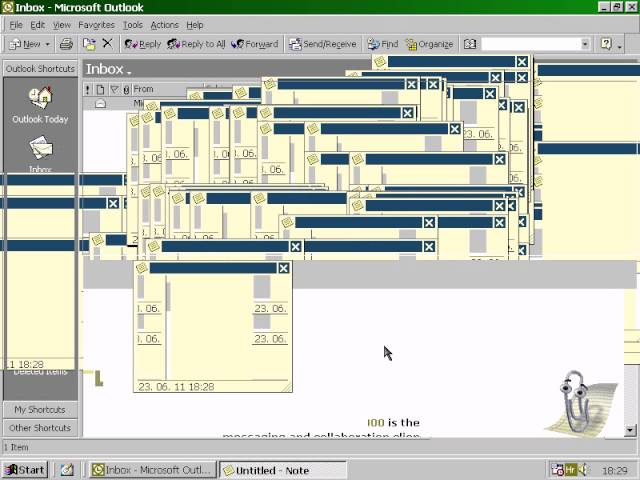
Task: Open the dropdown arrow next to New
Action: tap(47, 44)
